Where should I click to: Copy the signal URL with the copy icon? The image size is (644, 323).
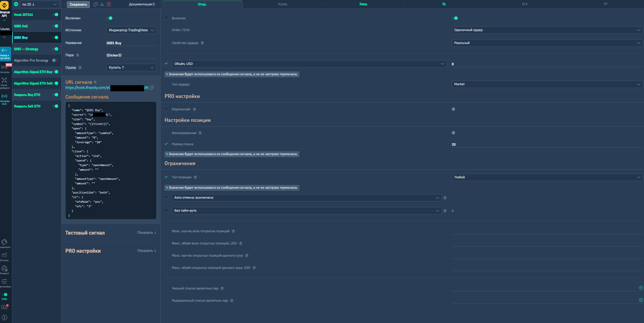(152, 88)
